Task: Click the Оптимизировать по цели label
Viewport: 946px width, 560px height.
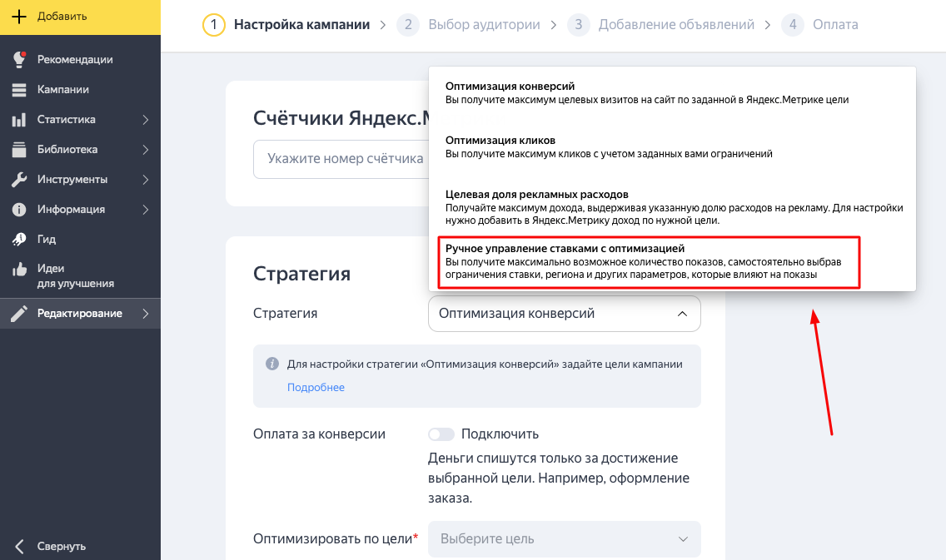Action: [336, 539]
